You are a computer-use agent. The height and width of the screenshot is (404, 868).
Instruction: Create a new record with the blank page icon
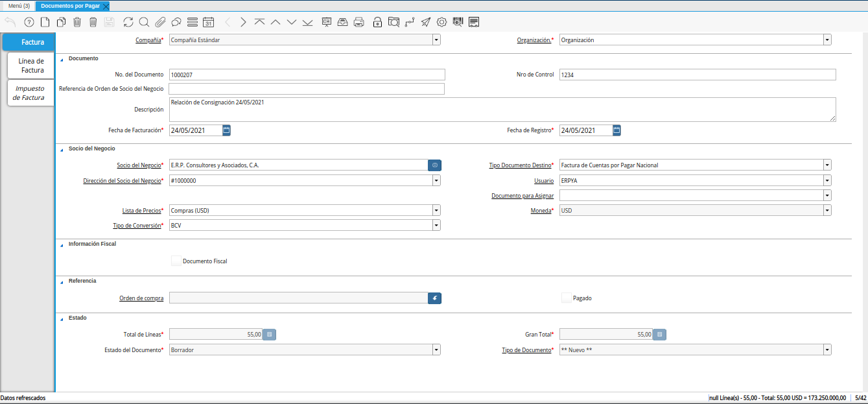[45, 22]
